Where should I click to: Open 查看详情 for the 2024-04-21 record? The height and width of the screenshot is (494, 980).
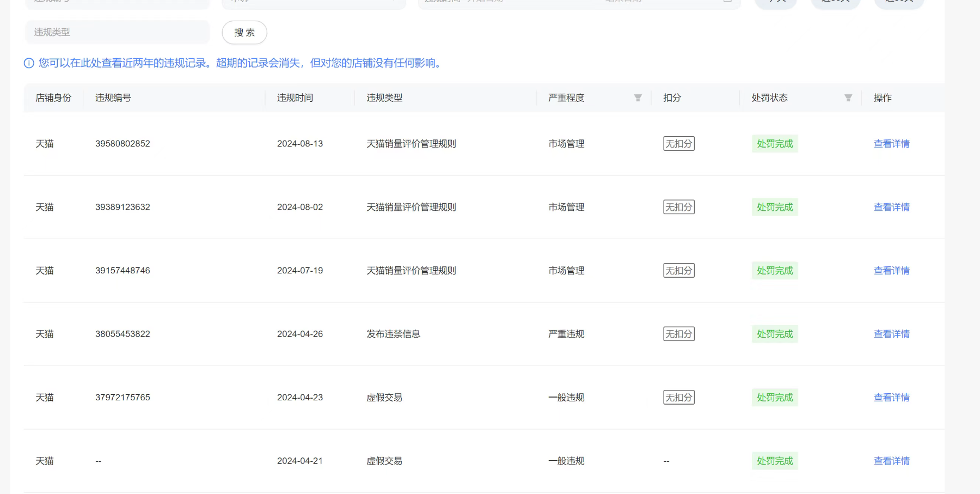(x=891, y=461)
